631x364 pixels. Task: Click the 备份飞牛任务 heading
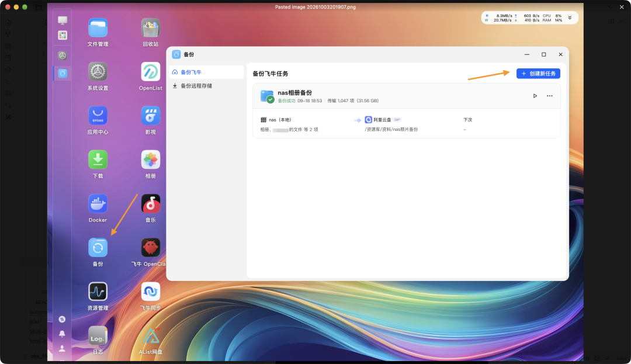tap(270, 74)
